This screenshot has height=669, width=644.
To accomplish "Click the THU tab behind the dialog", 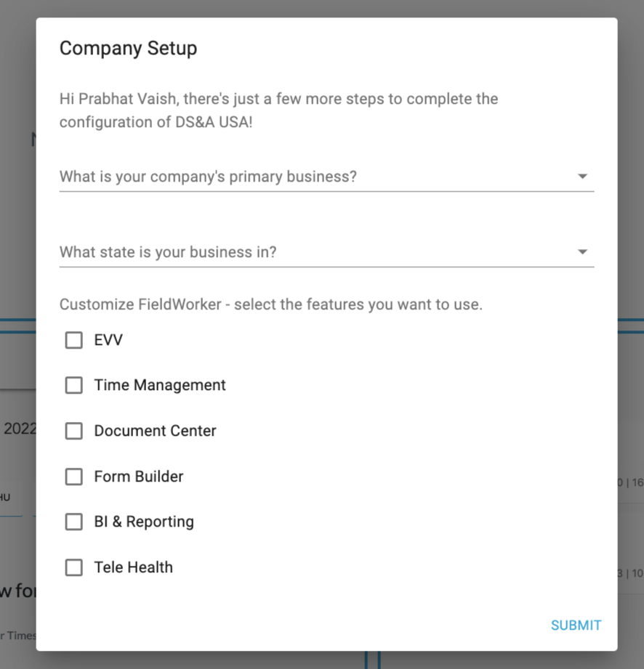I will coord(6,498).
